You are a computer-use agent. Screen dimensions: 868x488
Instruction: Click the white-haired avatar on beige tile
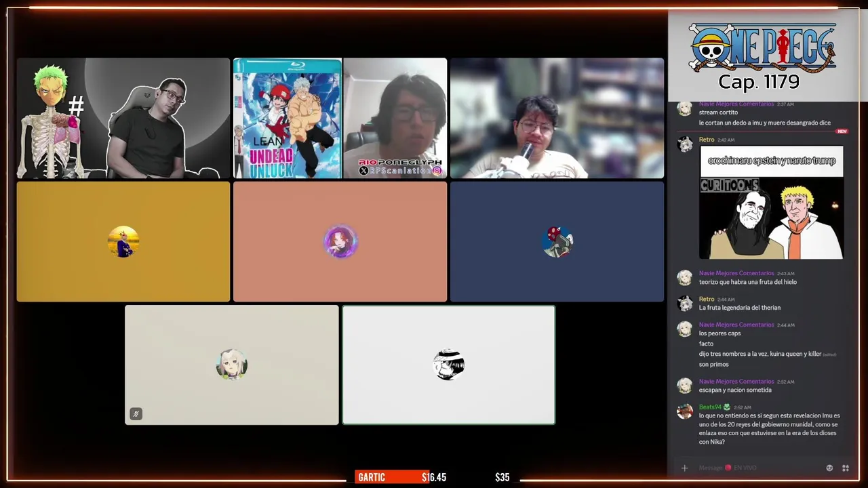(232, 365)
